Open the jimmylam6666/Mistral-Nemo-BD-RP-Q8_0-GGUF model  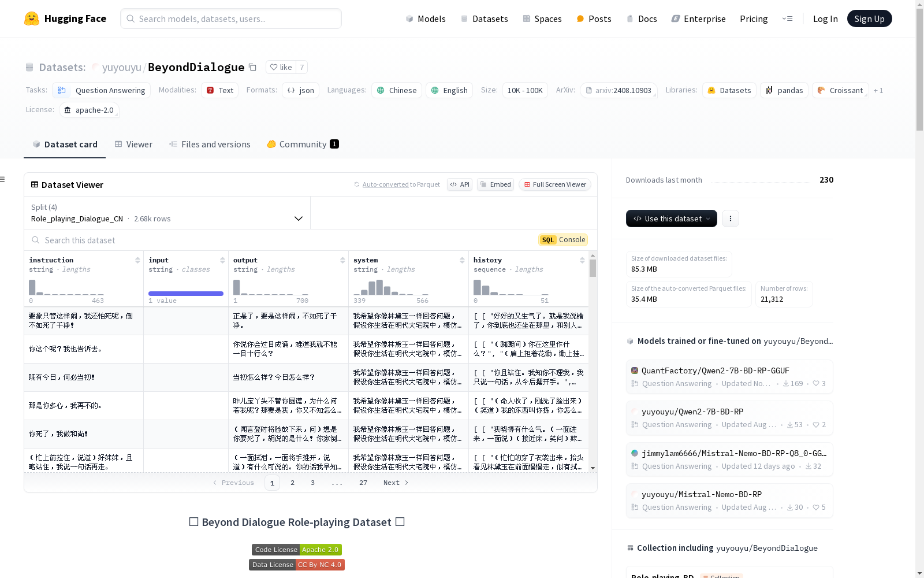(x=729, y=459)
